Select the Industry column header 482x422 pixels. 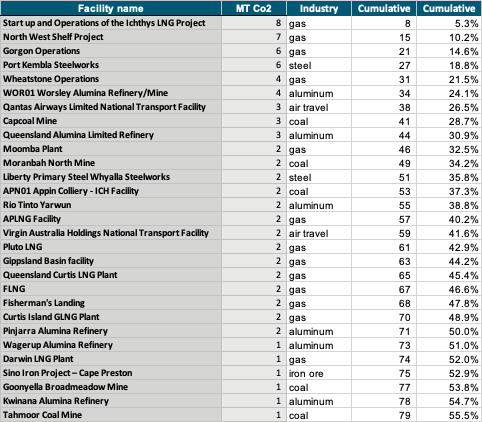click(319, 8)
